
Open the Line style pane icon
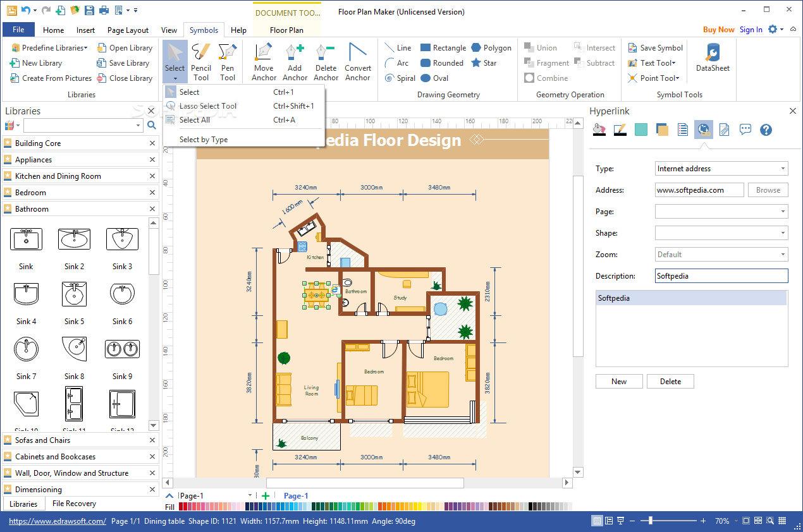pyautogui.click(x=620, y=130)
